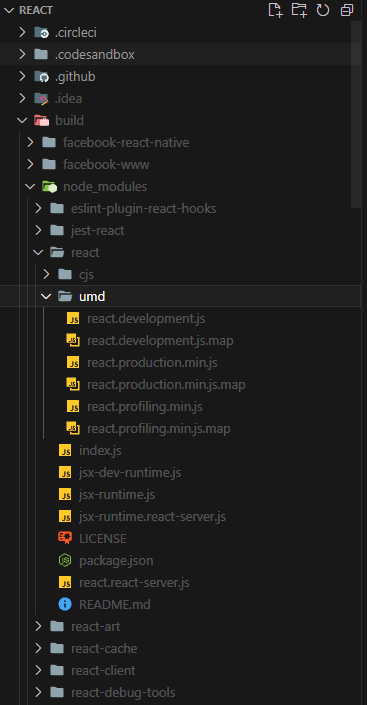Expand the .codesandbox folder chevron

click(x=22, y=54)
